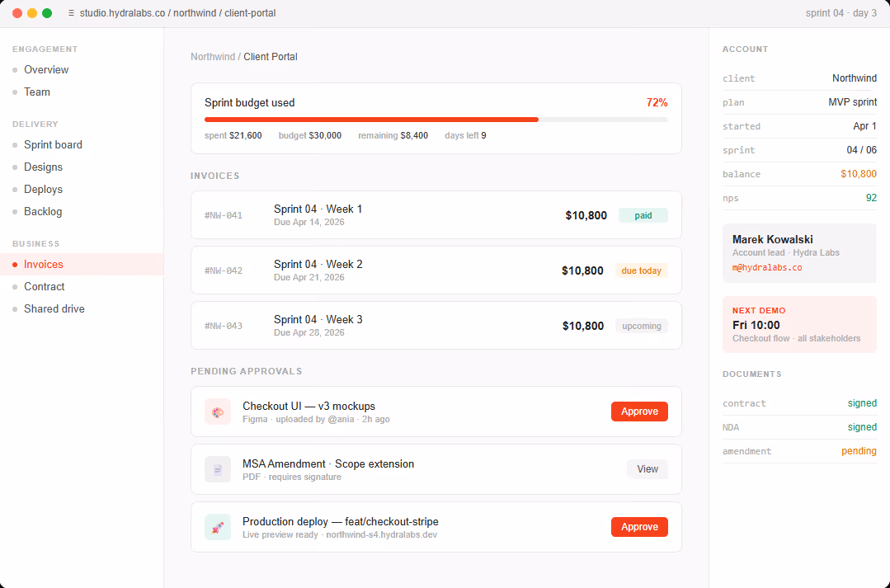Viewport: 890px width, 588px height.
Task: Click the green maximize window button
Action: pyautogui.click(x=47, y=13)
